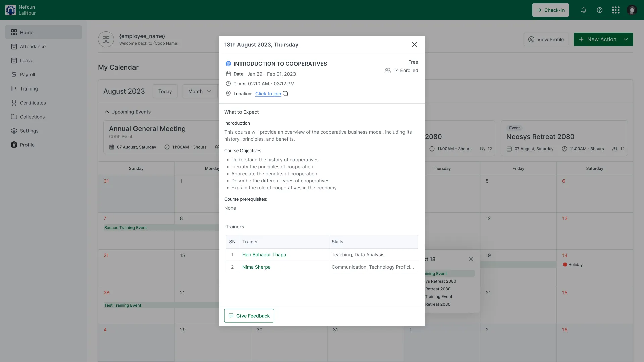The height and width of the screenshot is (362, 644).
Task: Click the dashboard icon beside employee name
Action: tap(106, 39)
